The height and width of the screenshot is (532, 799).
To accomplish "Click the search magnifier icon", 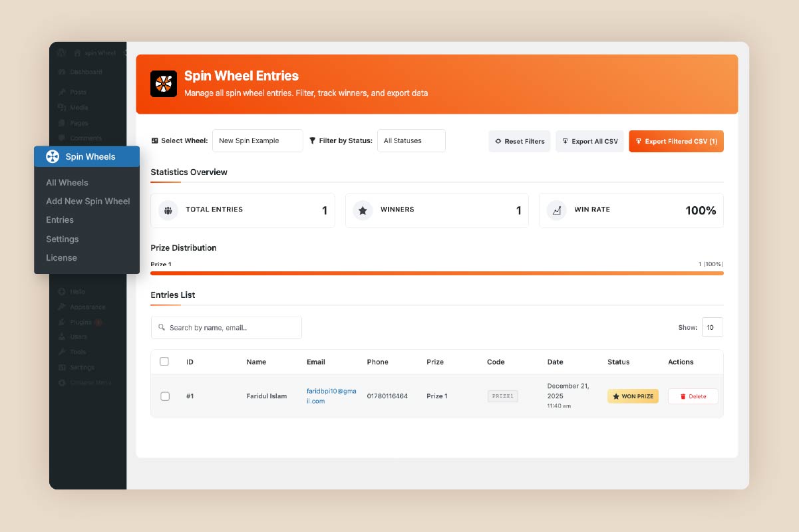I will 162,328.
